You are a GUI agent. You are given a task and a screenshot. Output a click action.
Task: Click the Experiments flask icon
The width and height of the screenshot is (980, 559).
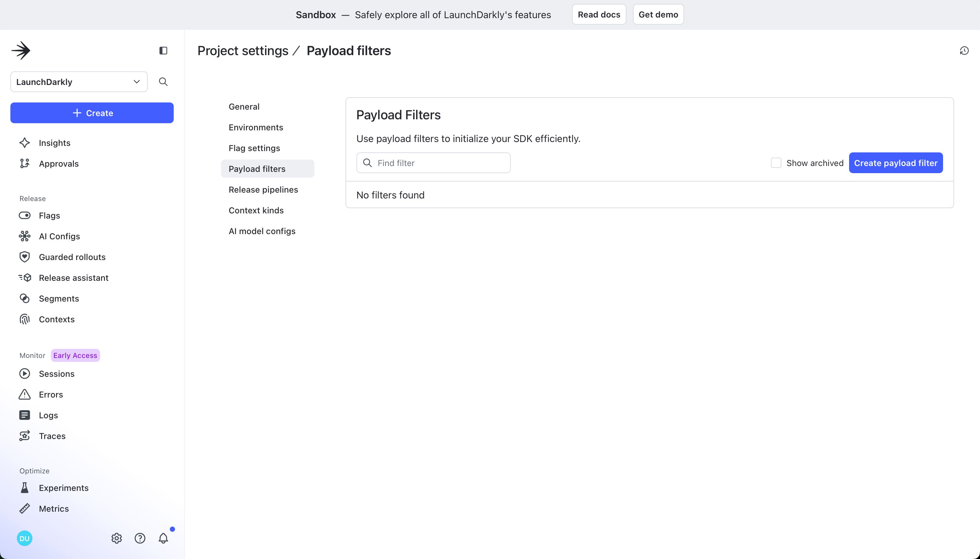[25, 488]
